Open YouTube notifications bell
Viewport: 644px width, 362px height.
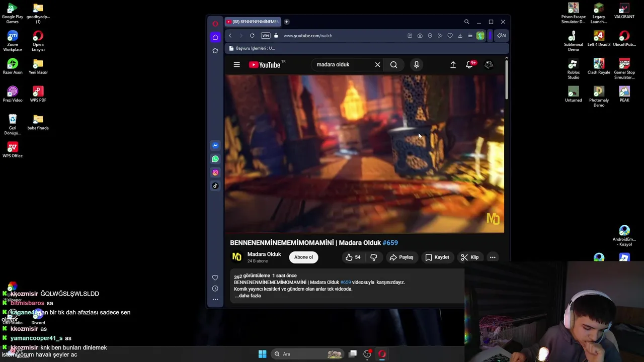[470, 64]
